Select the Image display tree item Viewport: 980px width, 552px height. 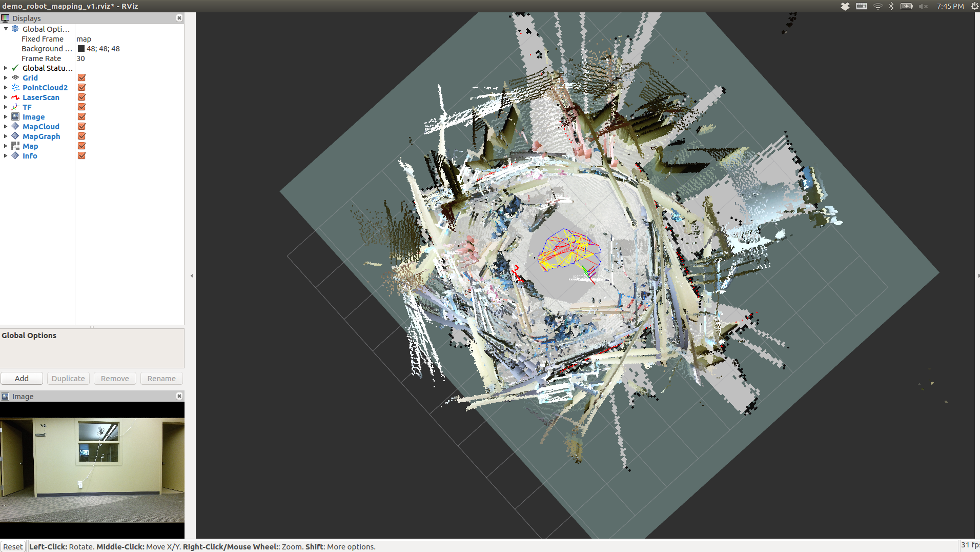click(33, 116)
